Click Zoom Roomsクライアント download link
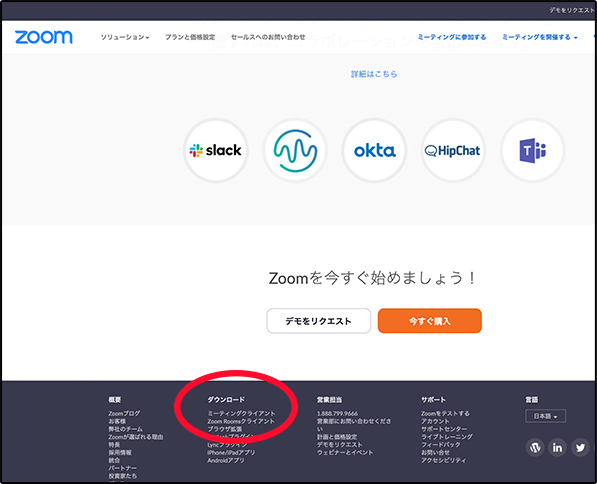 pos(241,421)
